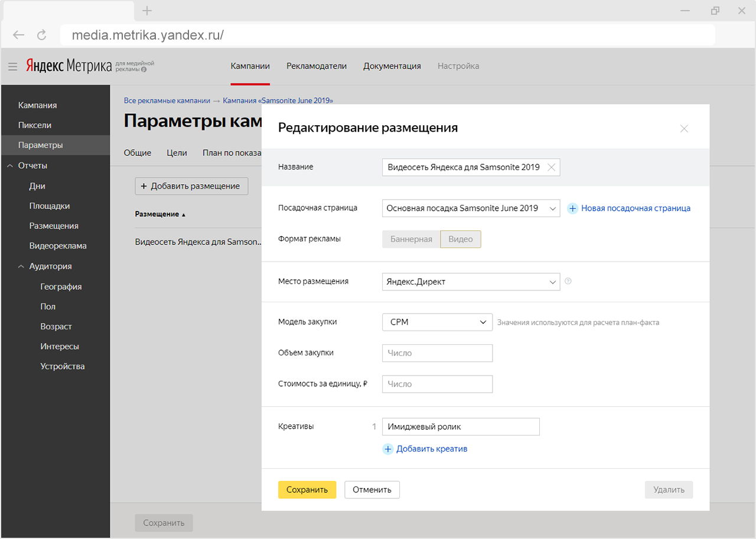The height and width of the screenshot is (539, 756).
Task: Open Параметры in the sidebar
Action: tap(55, 145)
